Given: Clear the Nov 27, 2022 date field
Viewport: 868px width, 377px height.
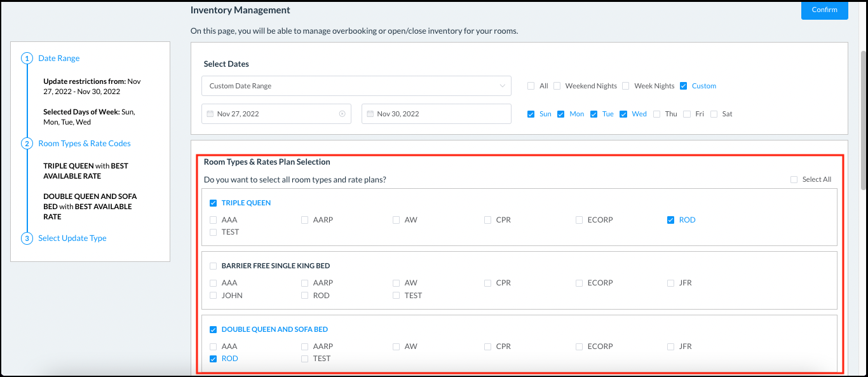Looking at the screenshot, I should pyautogui.click(x=342, y=113).
